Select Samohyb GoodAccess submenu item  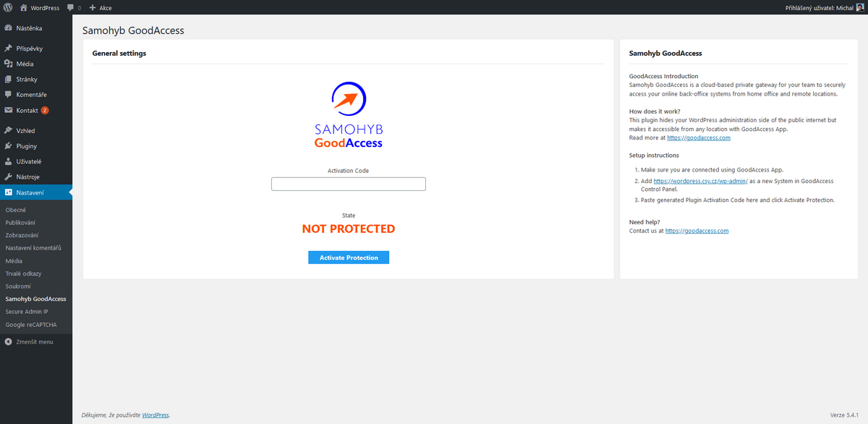36,299
